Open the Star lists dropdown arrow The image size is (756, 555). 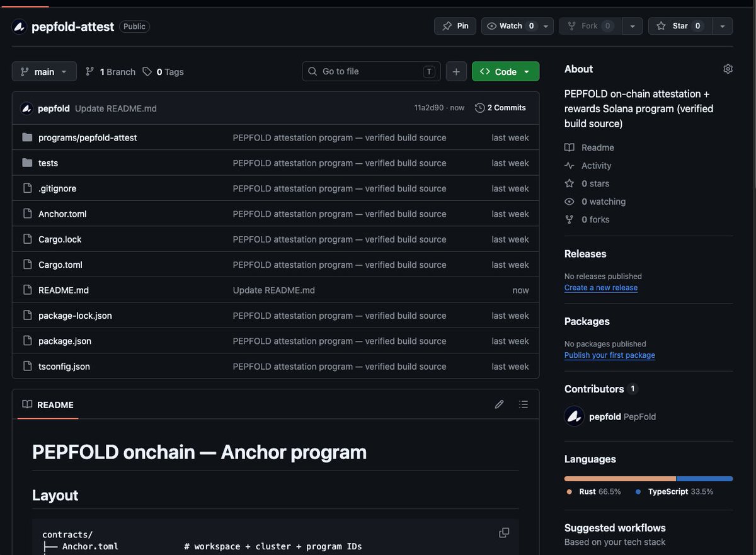[x=722, y=26]
